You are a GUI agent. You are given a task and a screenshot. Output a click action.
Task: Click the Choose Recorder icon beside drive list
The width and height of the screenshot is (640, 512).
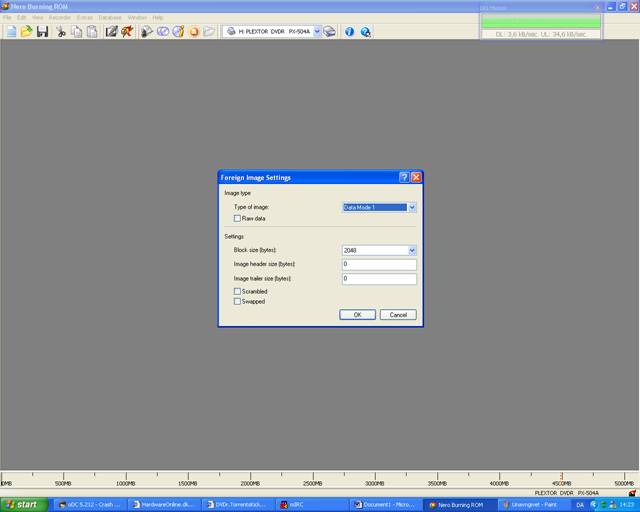point(329,32)
